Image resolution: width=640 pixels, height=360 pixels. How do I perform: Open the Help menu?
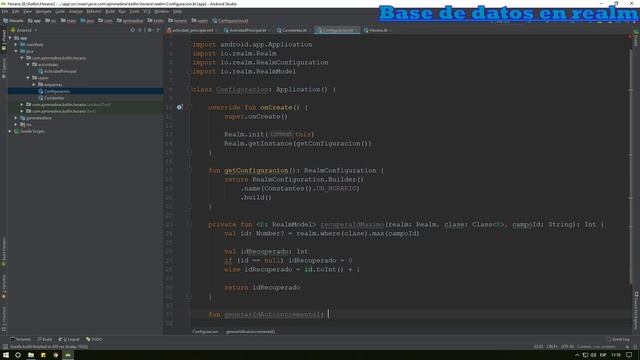pyautogui.click(x=177, y=11)
